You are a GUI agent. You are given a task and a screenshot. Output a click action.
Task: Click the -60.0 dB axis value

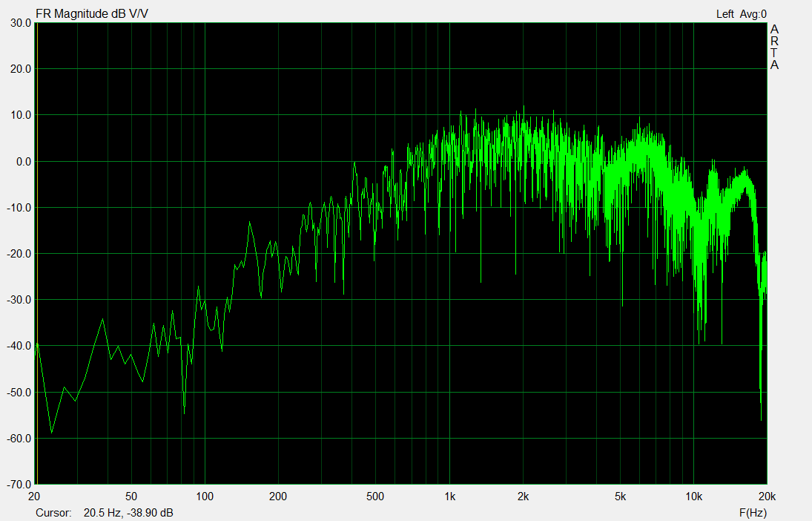[19, 439]
